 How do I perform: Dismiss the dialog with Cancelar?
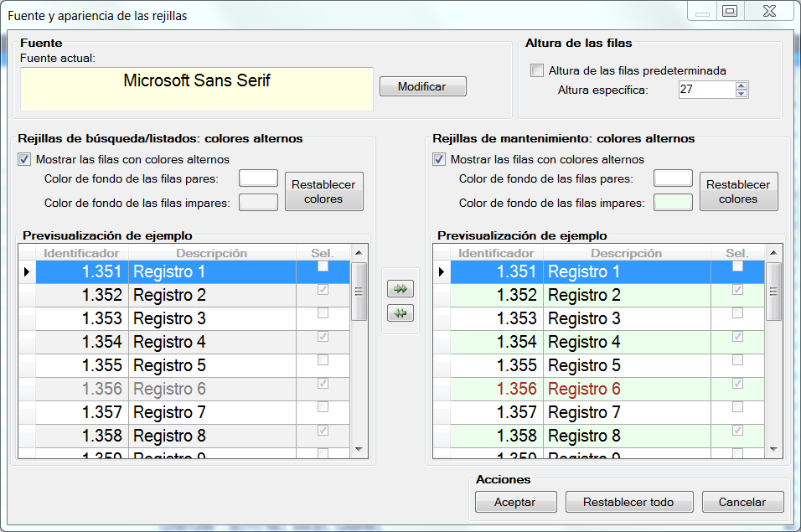[x=743, y=501]
